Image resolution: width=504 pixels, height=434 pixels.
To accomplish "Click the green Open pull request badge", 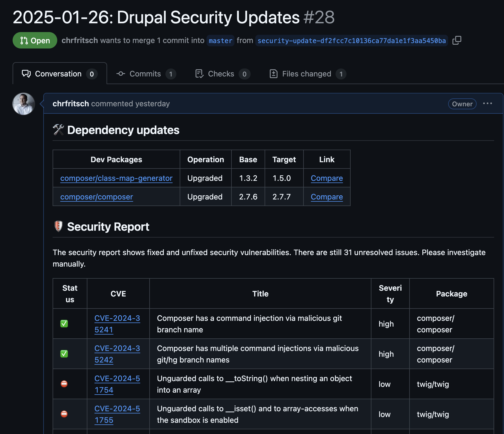I will pos(35,41).
